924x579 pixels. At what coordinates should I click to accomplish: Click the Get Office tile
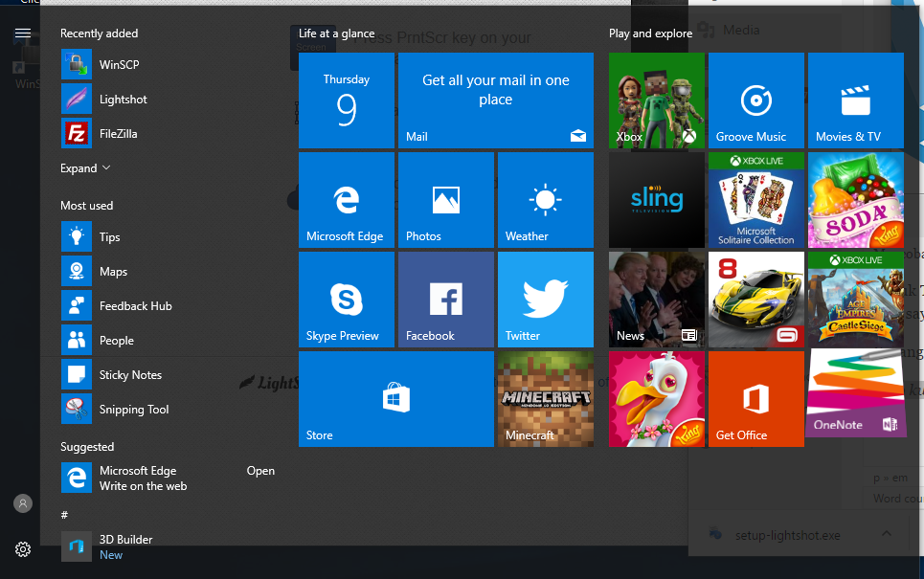[x=756, y=399]
